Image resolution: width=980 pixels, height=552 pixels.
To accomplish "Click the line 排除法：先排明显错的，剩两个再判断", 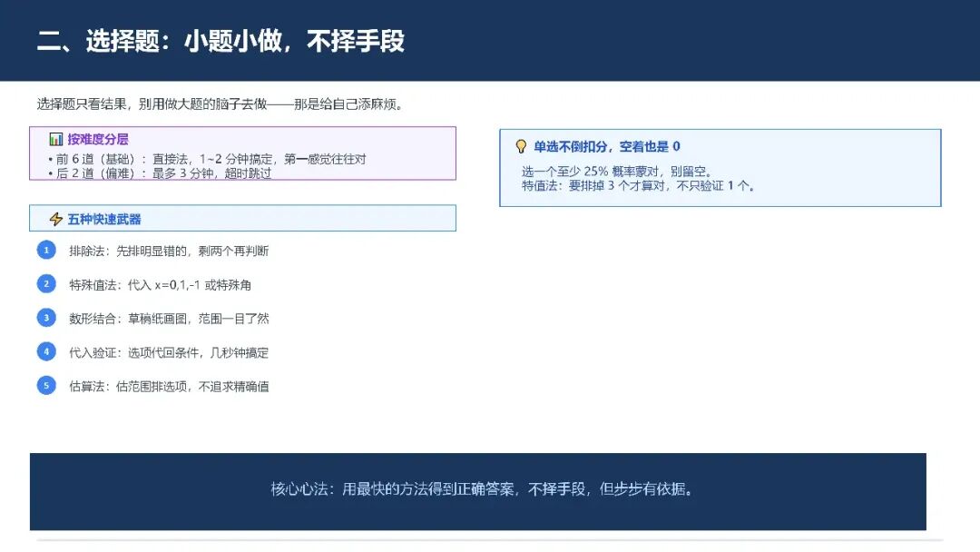I will (169, 251).
